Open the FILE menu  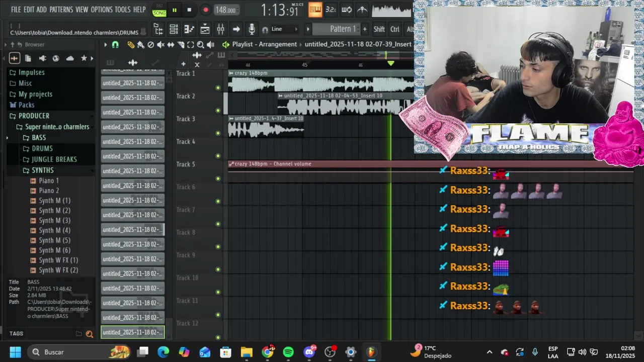(16, 10)
